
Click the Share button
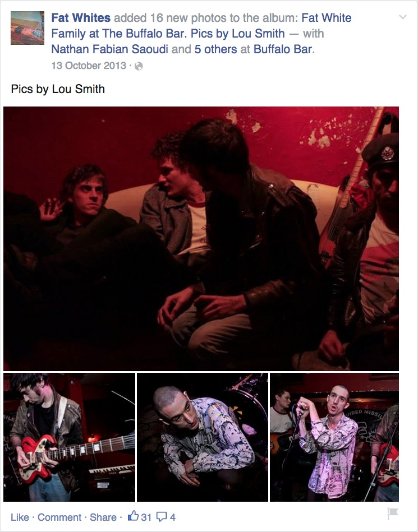[x=103, y=517]
